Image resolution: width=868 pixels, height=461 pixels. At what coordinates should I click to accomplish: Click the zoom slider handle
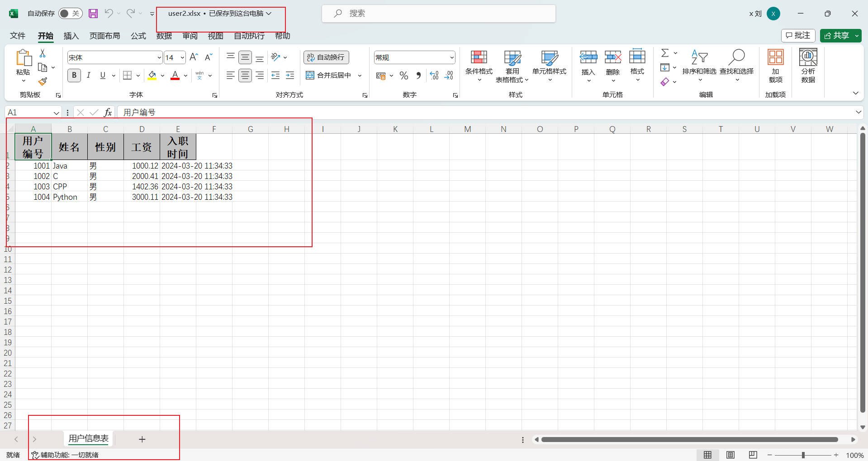coord(803,455)
